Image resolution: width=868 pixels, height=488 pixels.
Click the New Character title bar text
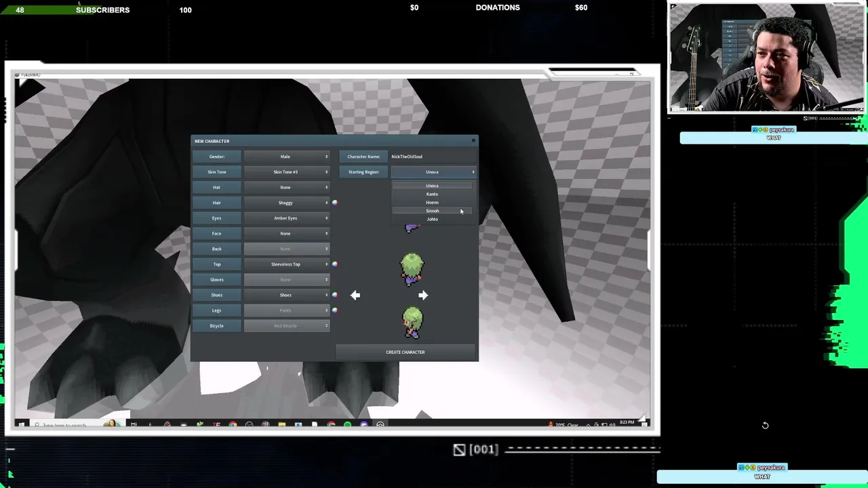212,141
